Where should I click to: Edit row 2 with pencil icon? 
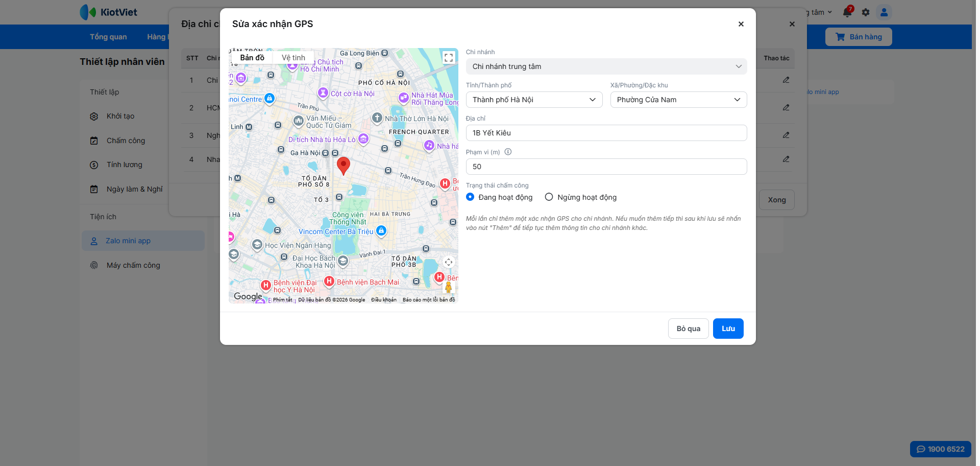tap(786, 108)
